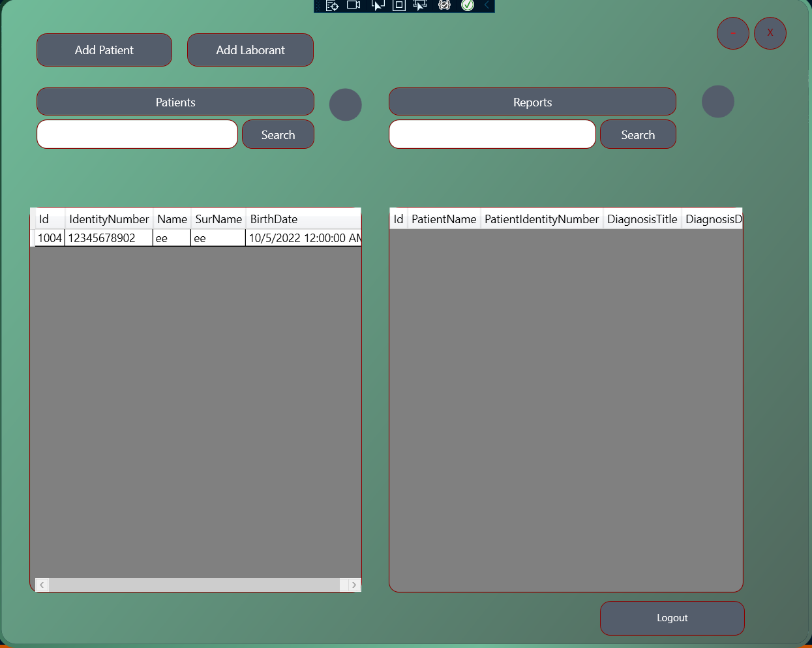Screen dimensions: 812x648
Task: Select the 10/5/2022 12:00:00 birth date cell
Action: tap(303, 238)
